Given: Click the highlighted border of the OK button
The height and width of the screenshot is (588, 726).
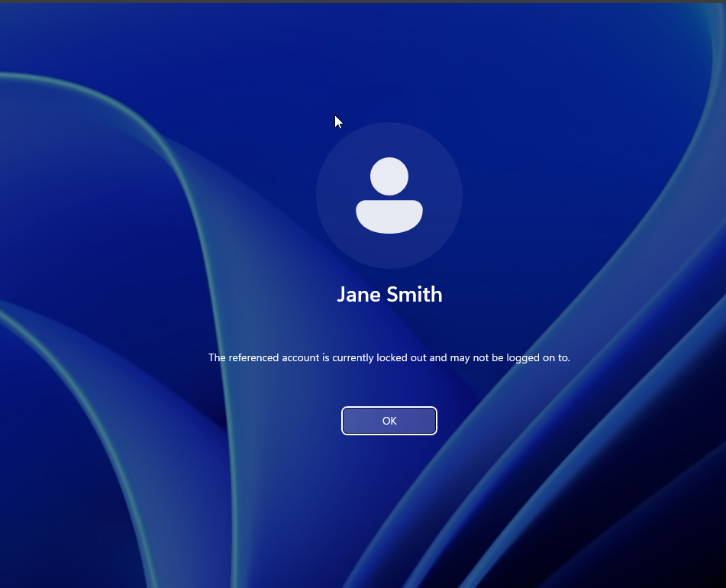Looking at the screenshot, I should pos(389,406).
